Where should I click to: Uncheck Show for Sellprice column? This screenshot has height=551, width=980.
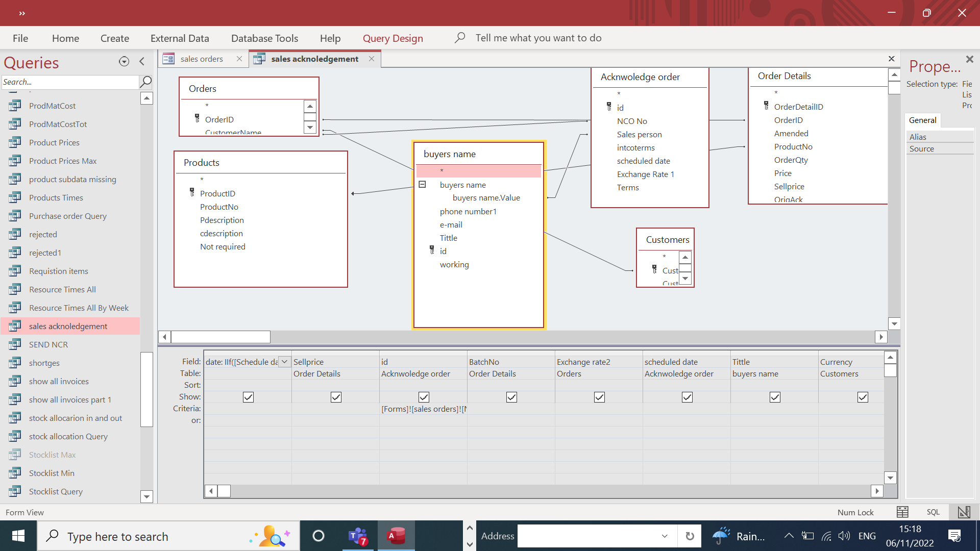click(x=336, y=397)
